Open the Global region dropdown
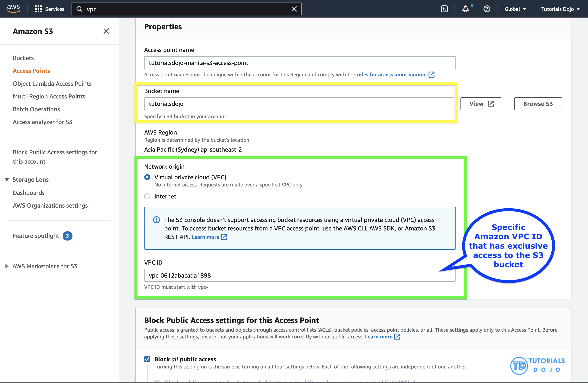 pos(515,9)
